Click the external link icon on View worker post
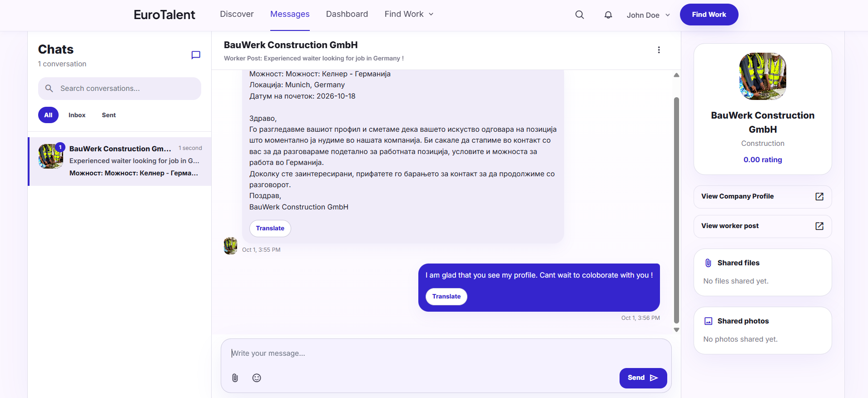This screenshot has width=868, height=398. tap(819, 226)
